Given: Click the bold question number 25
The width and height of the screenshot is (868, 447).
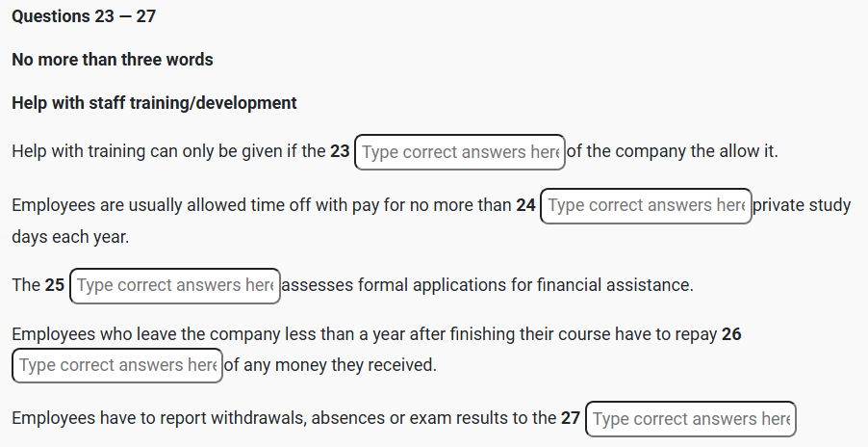Looking at the screenshot, I should pos(55,285).
